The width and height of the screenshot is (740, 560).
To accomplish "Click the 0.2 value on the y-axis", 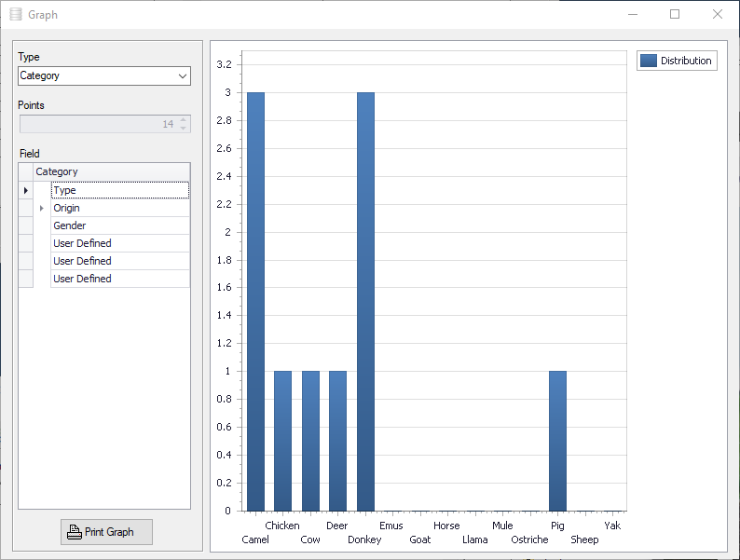I will click(225, 483).
